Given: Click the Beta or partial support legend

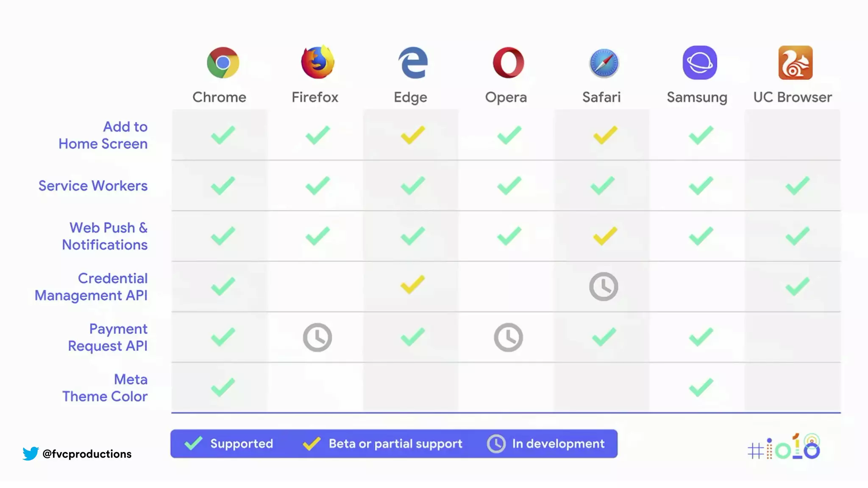Looking at the screenshot, I should point(382,444).
